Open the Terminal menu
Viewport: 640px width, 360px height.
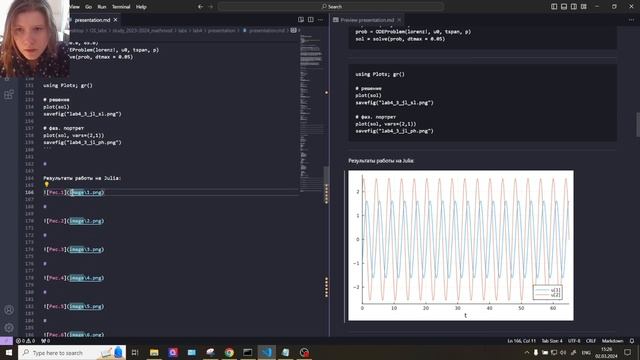(x=121, y=7)
